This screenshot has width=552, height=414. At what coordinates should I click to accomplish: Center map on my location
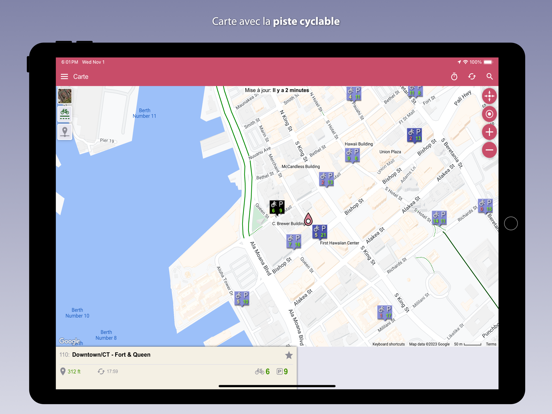click(489, 114)
